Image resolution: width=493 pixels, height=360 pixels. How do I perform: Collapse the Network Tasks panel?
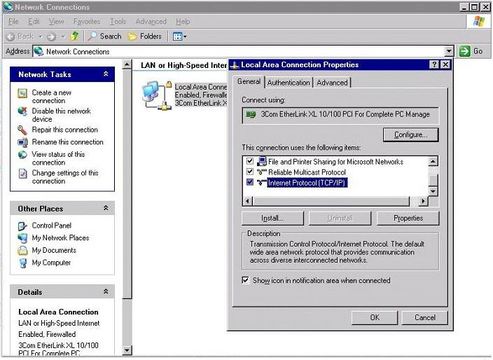tap(106, 74)
